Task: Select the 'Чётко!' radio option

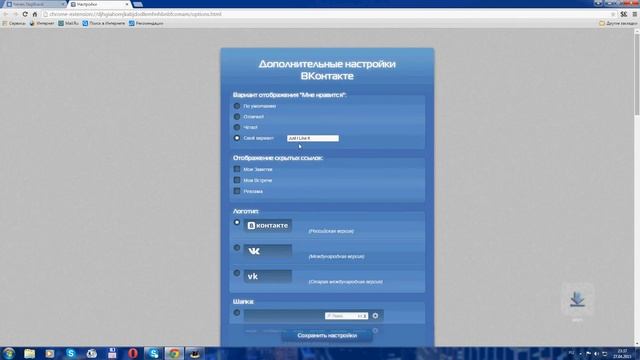Action: [x=237, y=127]
